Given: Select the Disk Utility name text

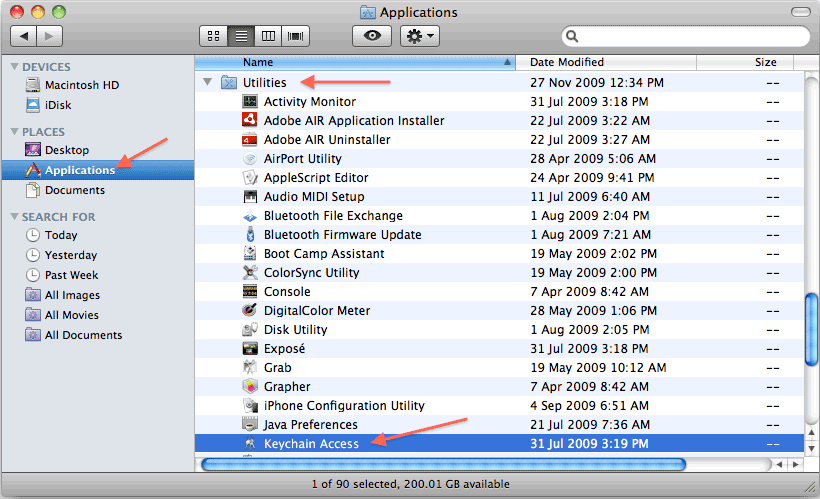Looking at the screenshot, I should click(x=295, y=330).
